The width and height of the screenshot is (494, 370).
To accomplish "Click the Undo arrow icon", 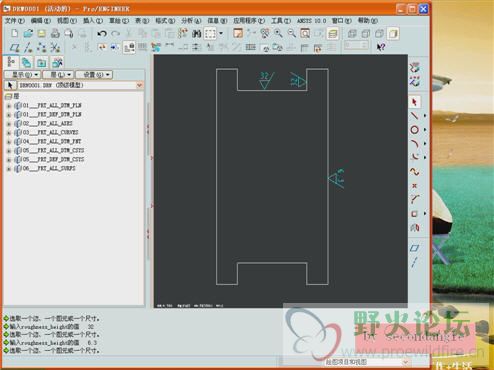I will (x=102, y=33).
